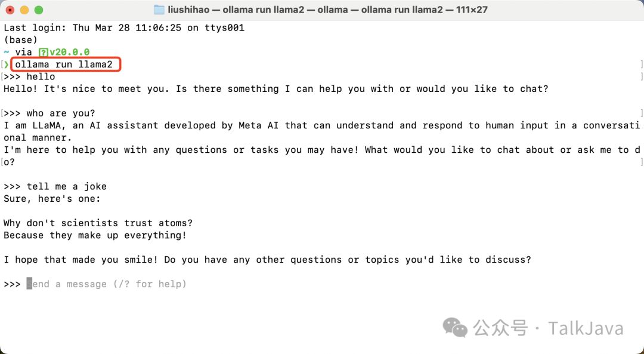The image size is (644, 354).
Task: Minimize the terminal using the yellow button
Action: pyautogui.click(x=24, y=10)
